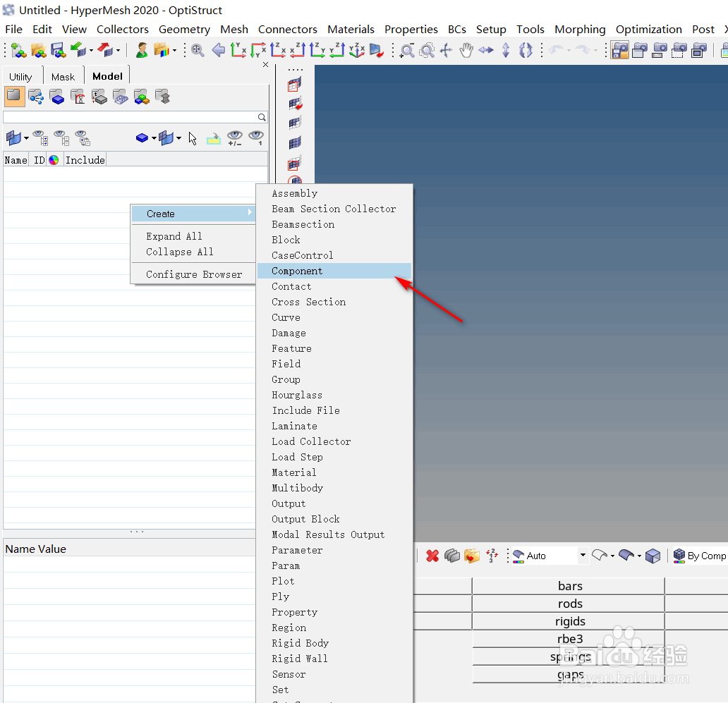Open Import Solver Deck dropdown arrow

point(91,50)
